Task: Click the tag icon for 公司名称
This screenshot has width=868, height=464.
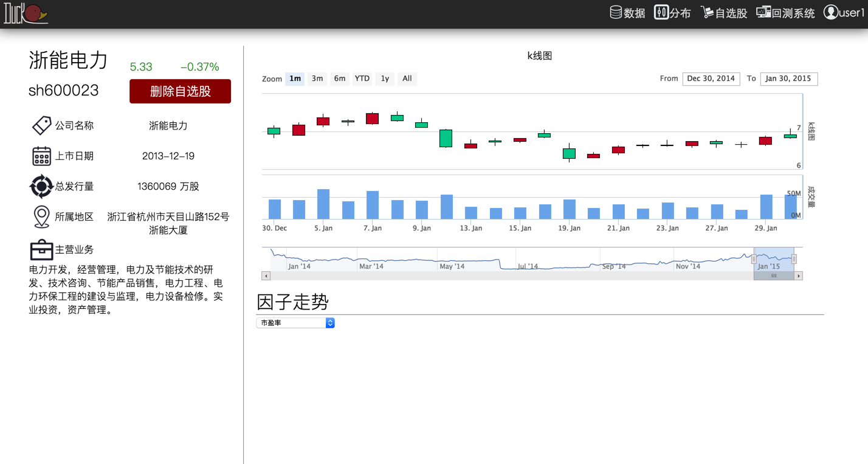Action: 41,125
